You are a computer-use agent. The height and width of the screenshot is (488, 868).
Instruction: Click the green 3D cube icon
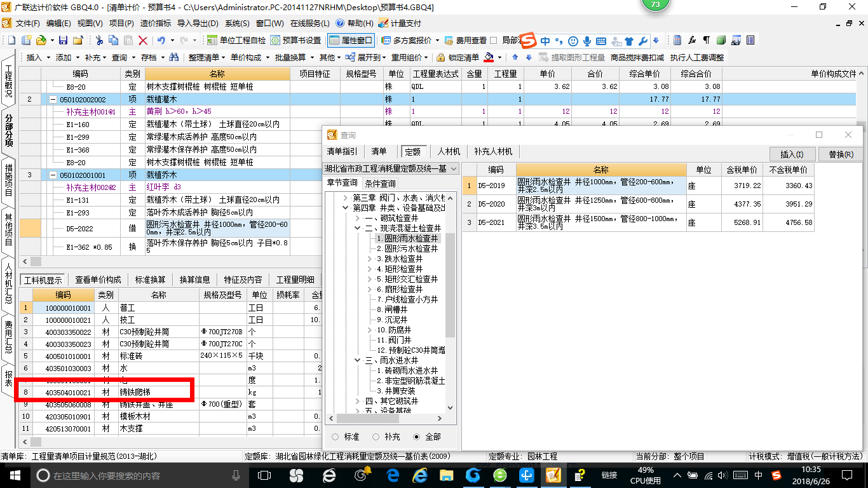pos(721,40)
